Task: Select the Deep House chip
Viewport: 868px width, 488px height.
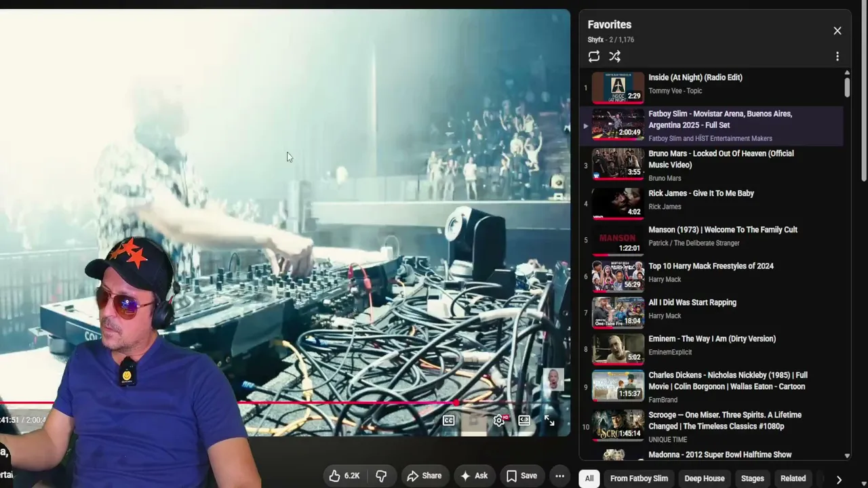Action: (705, 479)
